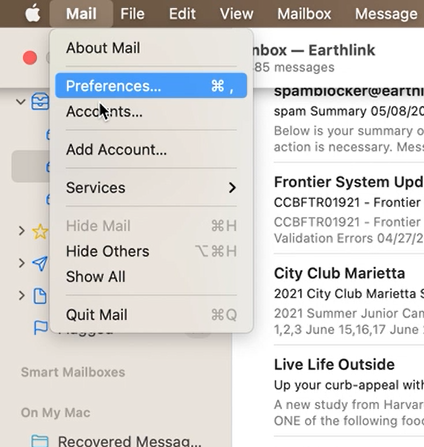This screenshot has width=424, height=447.
Task: Open the Apple menu icon
Action: tap(33, 14)
